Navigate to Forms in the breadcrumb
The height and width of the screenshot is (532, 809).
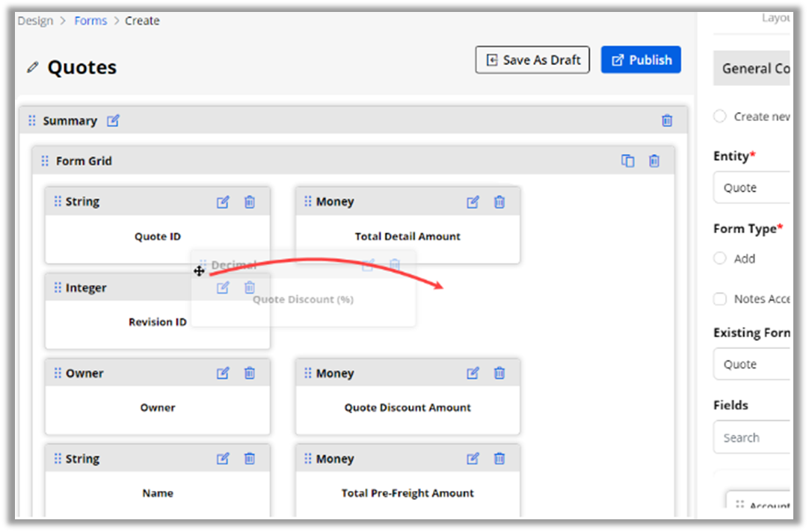[90, 21]
